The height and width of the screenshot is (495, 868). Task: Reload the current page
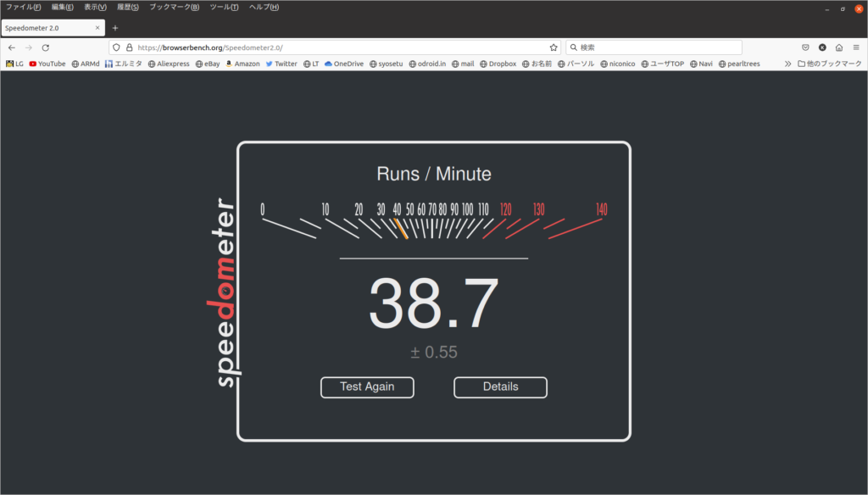(x=46, y=47)
